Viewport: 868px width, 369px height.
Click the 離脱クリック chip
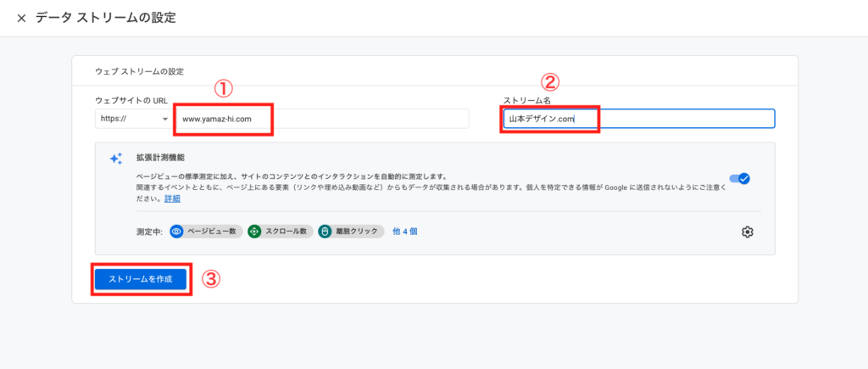pyautogui.click(x=351, y=232)
